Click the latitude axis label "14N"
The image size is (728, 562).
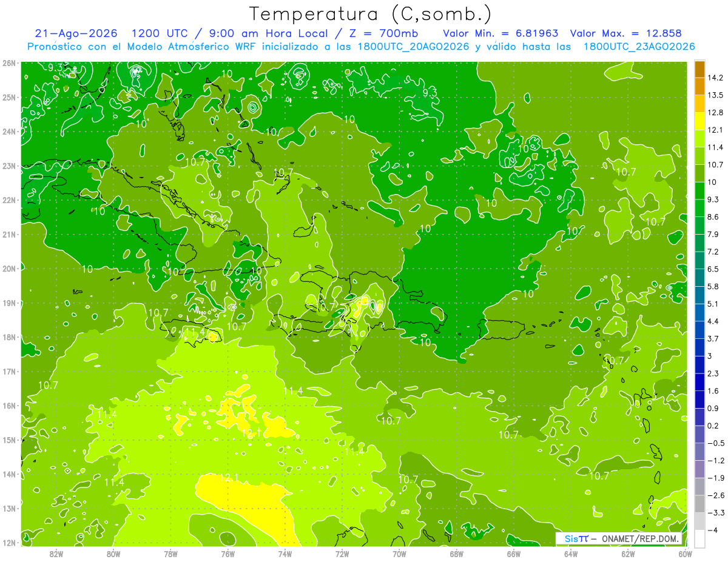[x=9, y=474]
